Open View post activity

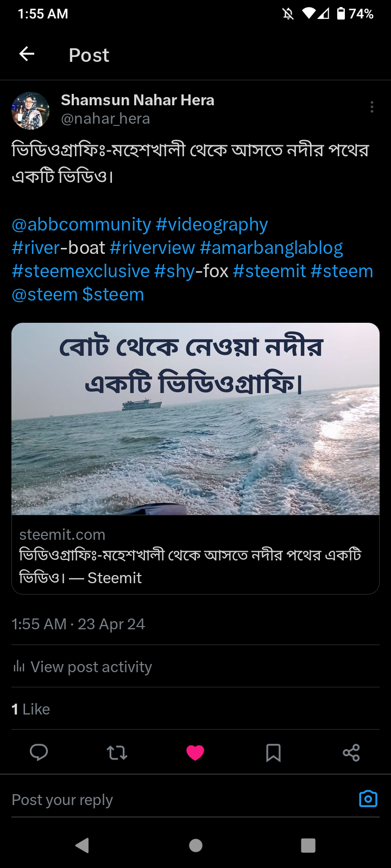[91, 667]
